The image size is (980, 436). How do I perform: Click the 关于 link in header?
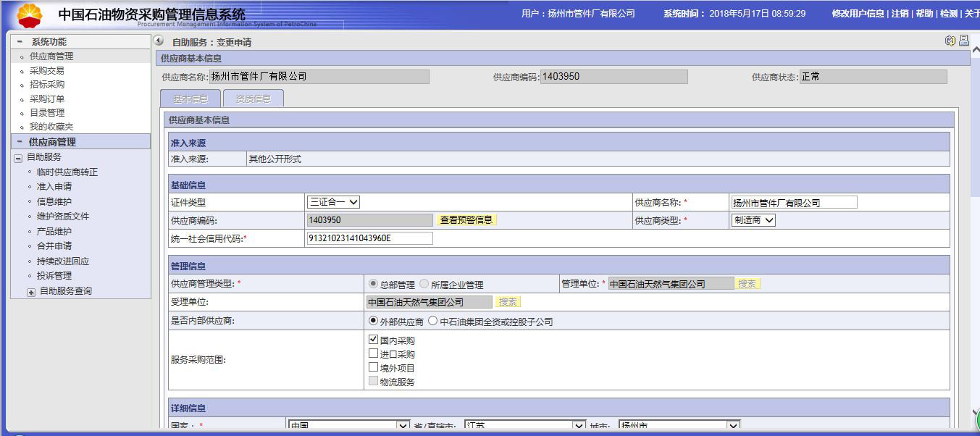pos(972,14)
